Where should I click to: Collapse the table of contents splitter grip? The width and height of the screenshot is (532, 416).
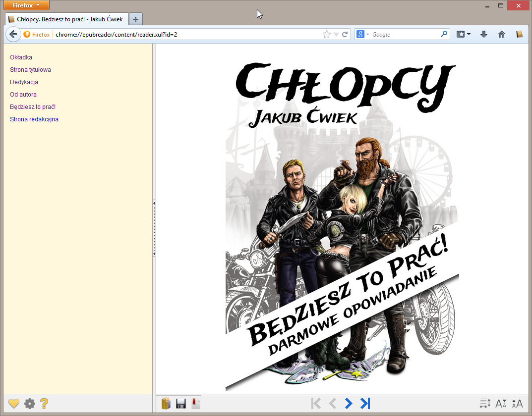coord(154,228)
